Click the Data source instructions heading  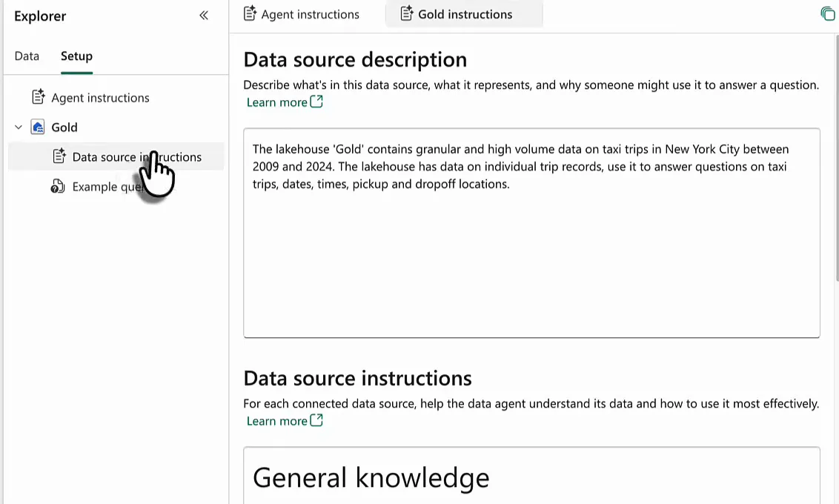click(357, 378)
